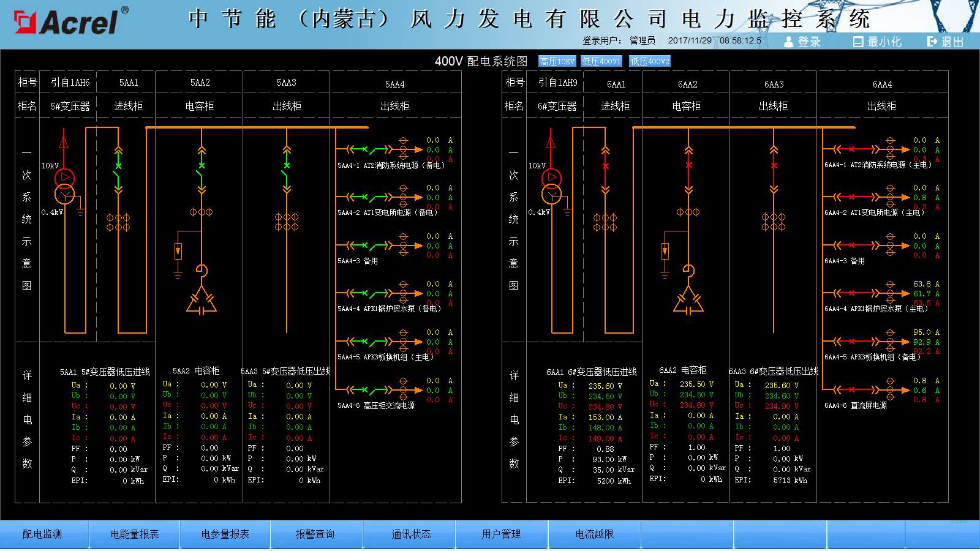The width and height of the screenshot is (980, 551).
Task: Click the 6AA4-4 boiler pump breaker
Action: (856, 293)
